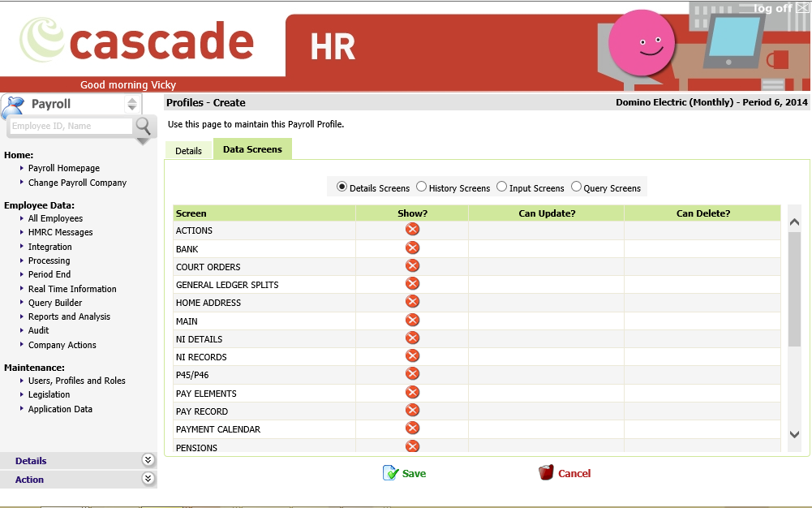Click the NI RECORDS row label
812x508 pixels.
pos(201,357)
